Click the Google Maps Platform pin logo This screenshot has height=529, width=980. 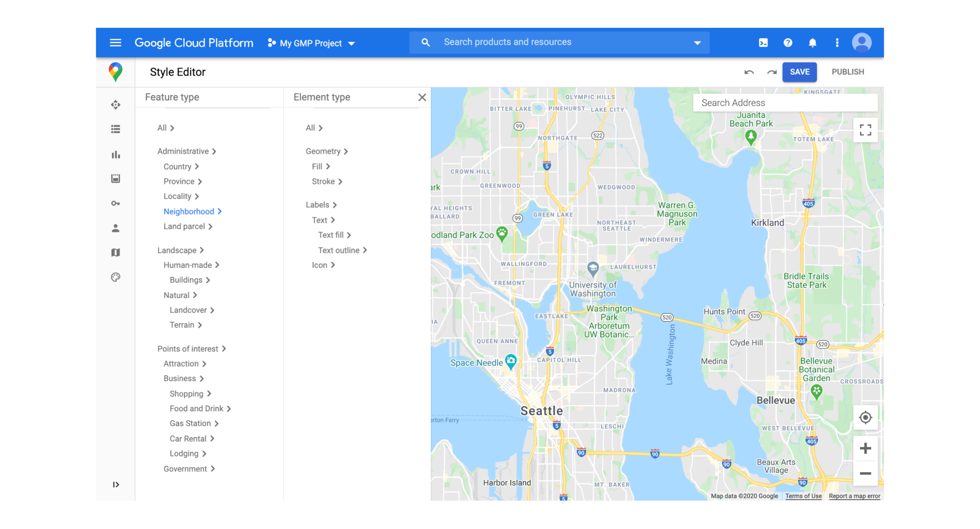[x=115, y=72]
